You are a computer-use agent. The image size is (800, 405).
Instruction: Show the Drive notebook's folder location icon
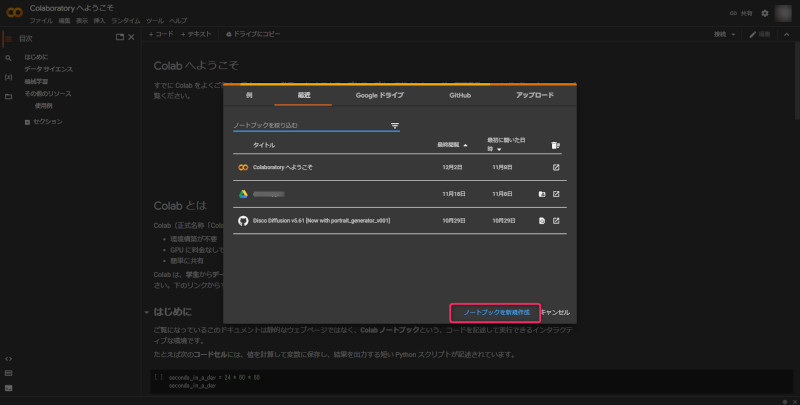point(542,194)
